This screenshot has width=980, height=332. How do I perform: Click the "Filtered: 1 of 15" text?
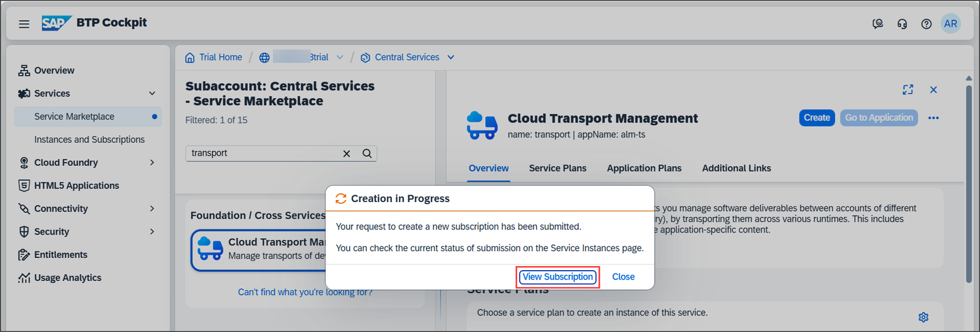[x=216, y=120]
